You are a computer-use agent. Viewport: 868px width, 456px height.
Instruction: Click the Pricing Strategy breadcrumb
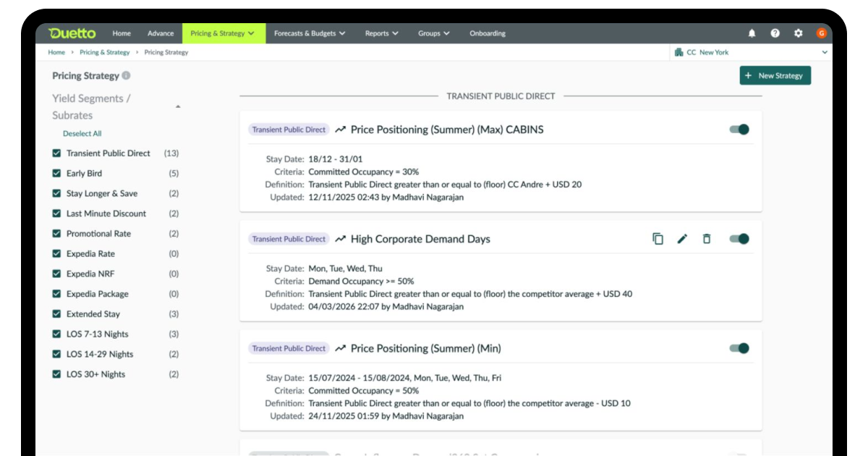click(x=166, y=52)
